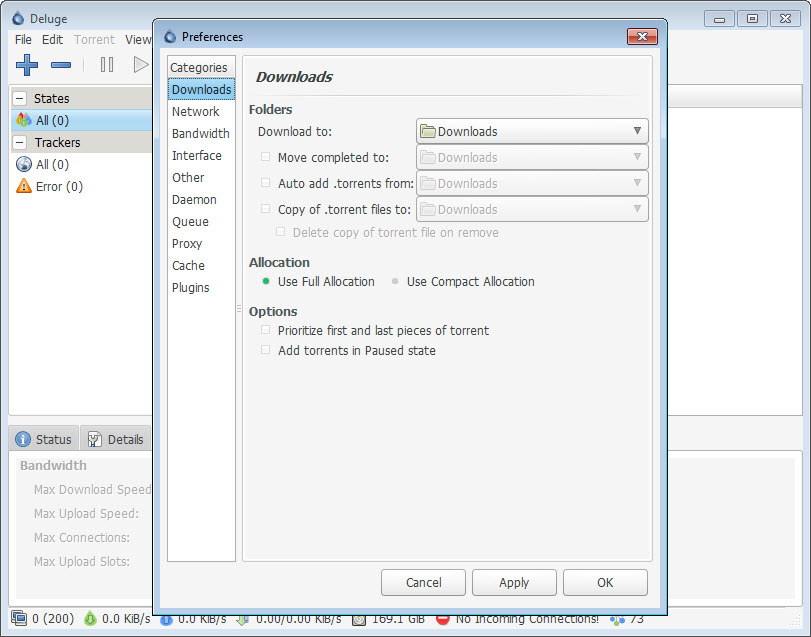Image resolution: width=811 pixels, height=637 pixels.
Task: Select Error (0) tracker filter
Action: [81, 186]
